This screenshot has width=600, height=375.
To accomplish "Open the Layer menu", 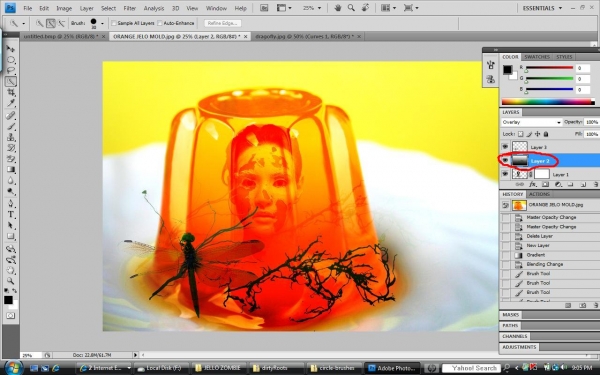I will (x=86, y=8).
